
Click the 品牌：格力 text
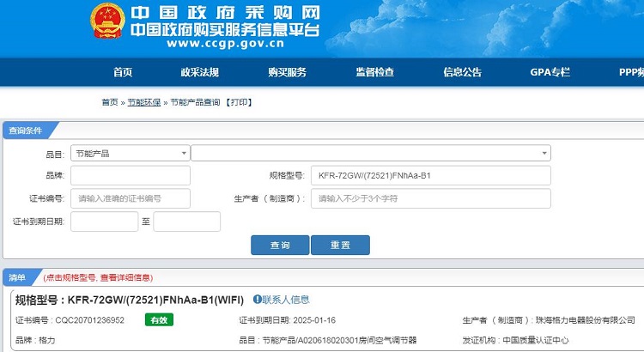pos(35,340)
